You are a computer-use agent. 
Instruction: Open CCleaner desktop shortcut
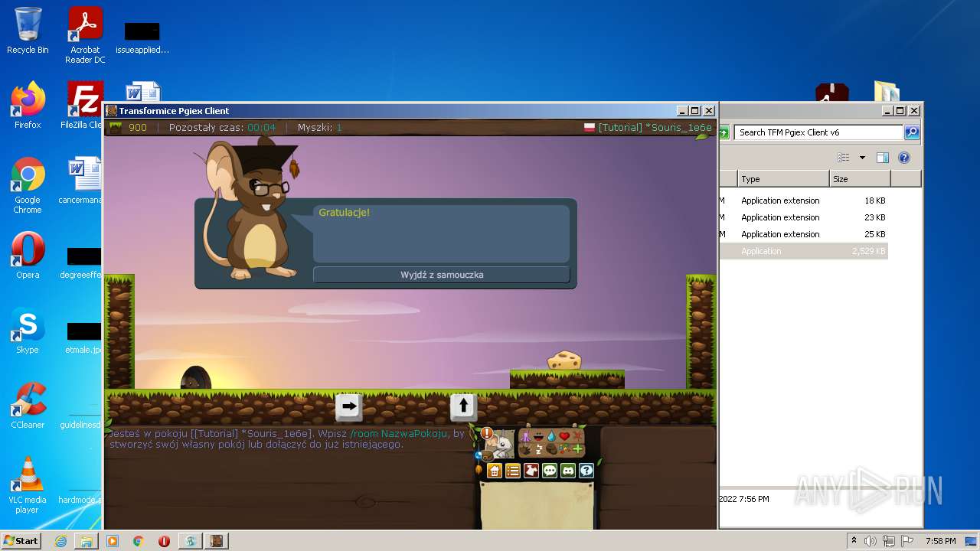click(28, 406)
